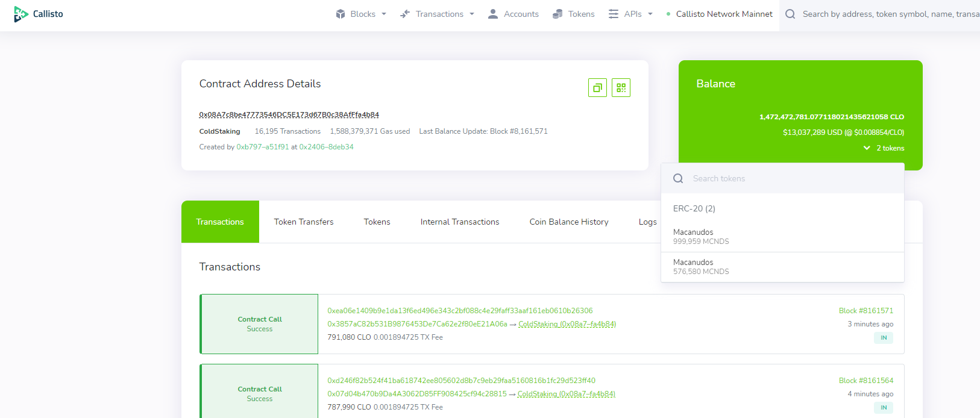Click the Last Balance Update block text
Screen dimensions: 980x418
click(483, 131)
